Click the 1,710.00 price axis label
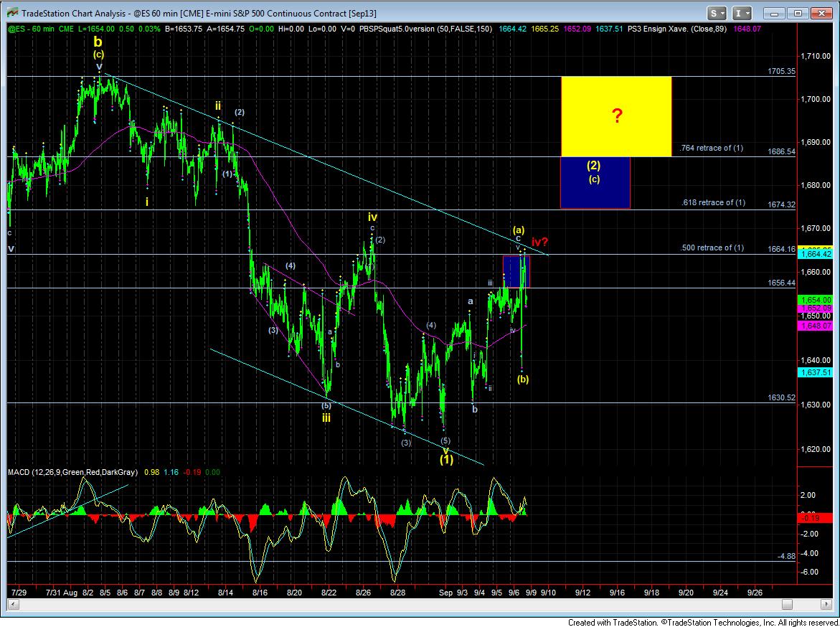 816,56
